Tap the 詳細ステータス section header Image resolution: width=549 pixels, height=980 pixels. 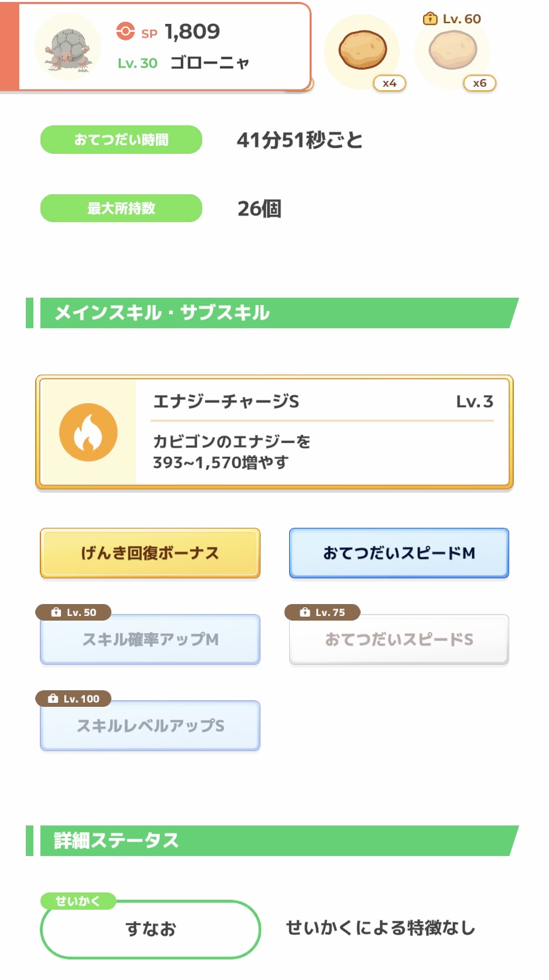click(272, 841)
